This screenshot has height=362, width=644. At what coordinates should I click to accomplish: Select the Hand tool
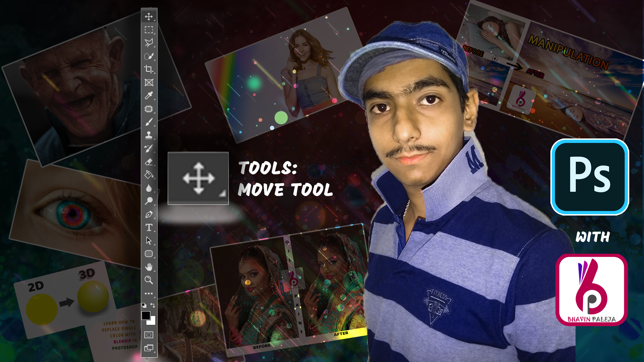[149, 267]
